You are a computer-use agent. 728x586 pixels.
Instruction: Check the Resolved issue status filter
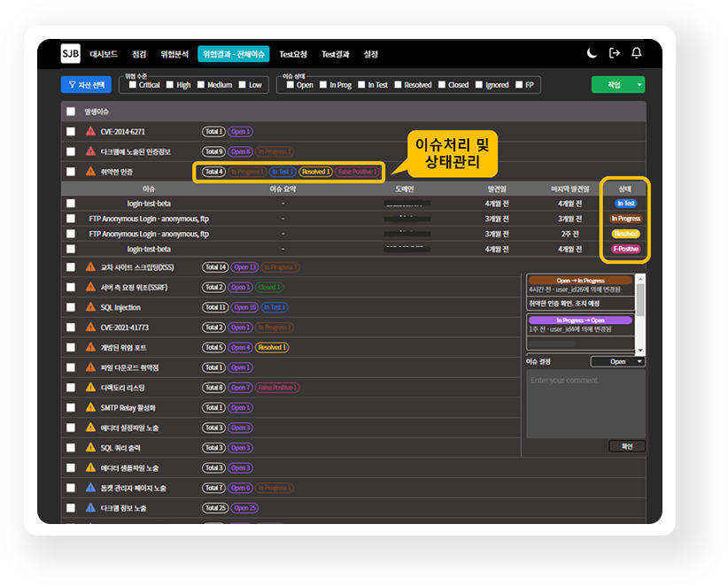tap(399, 85)
